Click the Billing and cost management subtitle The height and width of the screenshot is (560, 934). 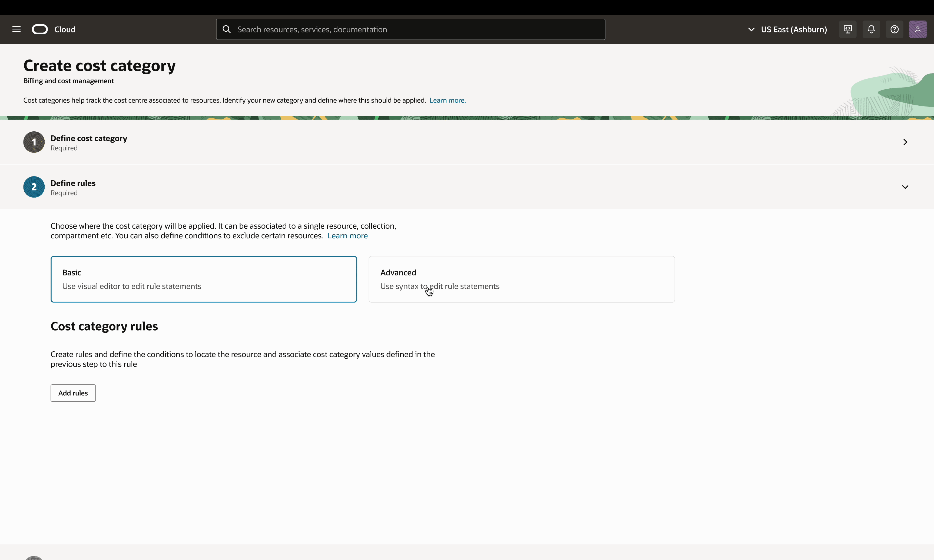[68, 81]
